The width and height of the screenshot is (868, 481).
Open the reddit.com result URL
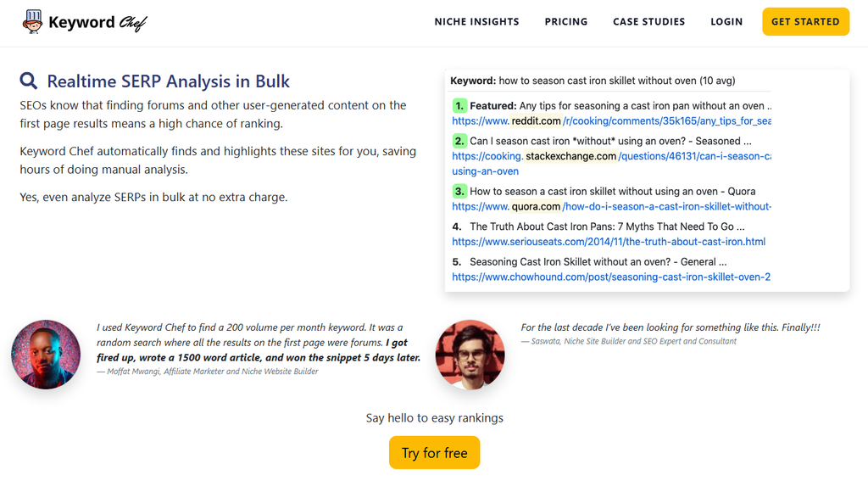pos(612,120)
